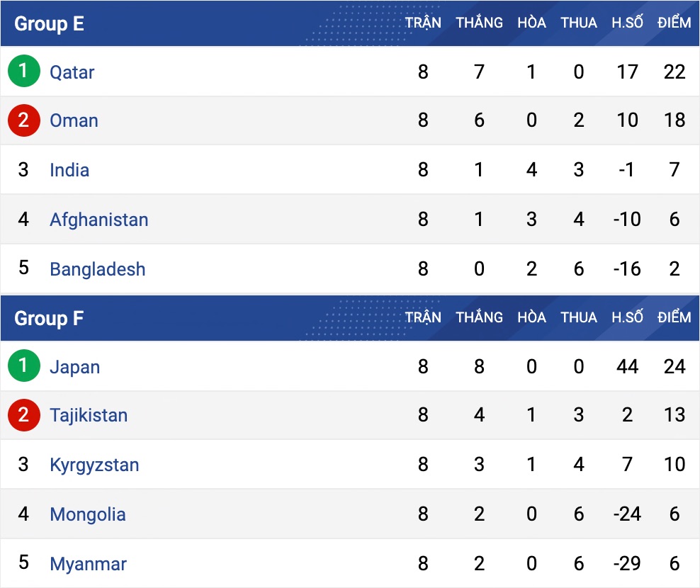
Task: Open the Qatar team link
Action: (x=72, y=72)
